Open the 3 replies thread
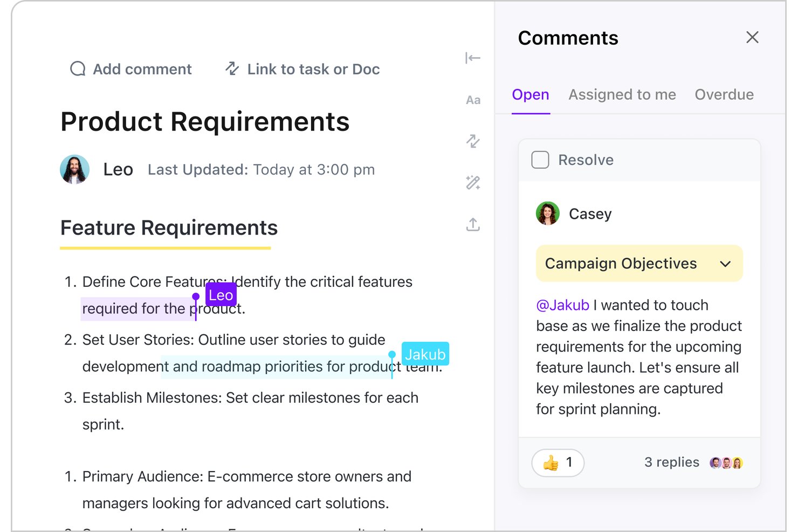Screen dimensions: 798x532 pos(672,462)
